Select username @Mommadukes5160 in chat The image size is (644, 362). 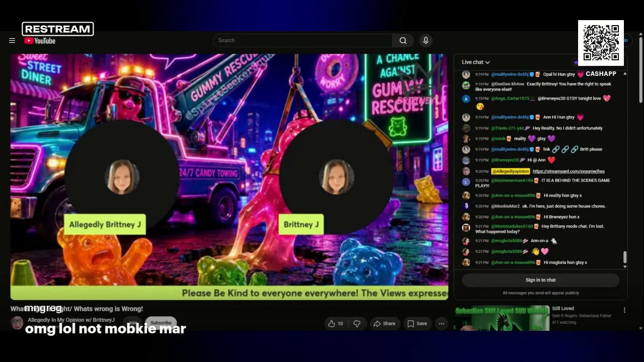click(x=512, y=226)
